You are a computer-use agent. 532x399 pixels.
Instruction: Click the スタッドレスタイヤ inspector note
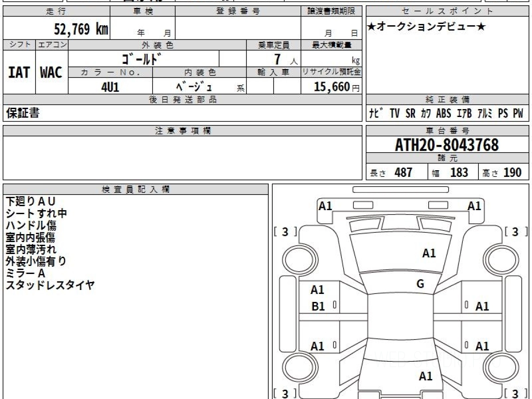pos(50,285)
